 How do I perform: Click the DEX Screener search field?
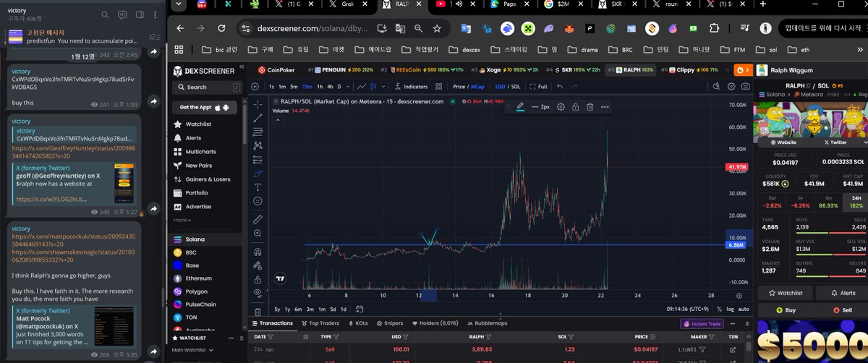[x=206, y=87]
